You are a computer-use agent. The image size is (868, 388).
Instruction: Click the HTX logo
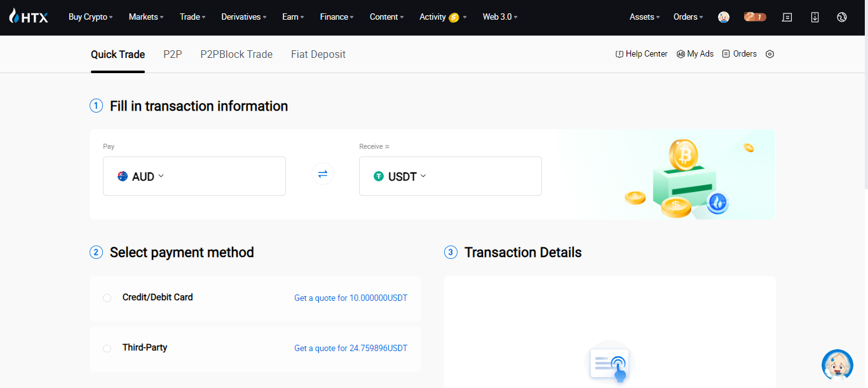click(29, 17)
